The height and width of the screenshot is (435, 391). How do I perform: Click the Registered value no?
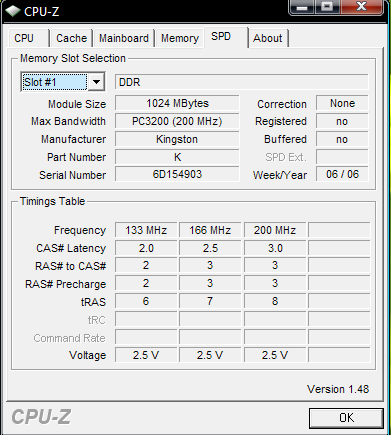point(342,121)
